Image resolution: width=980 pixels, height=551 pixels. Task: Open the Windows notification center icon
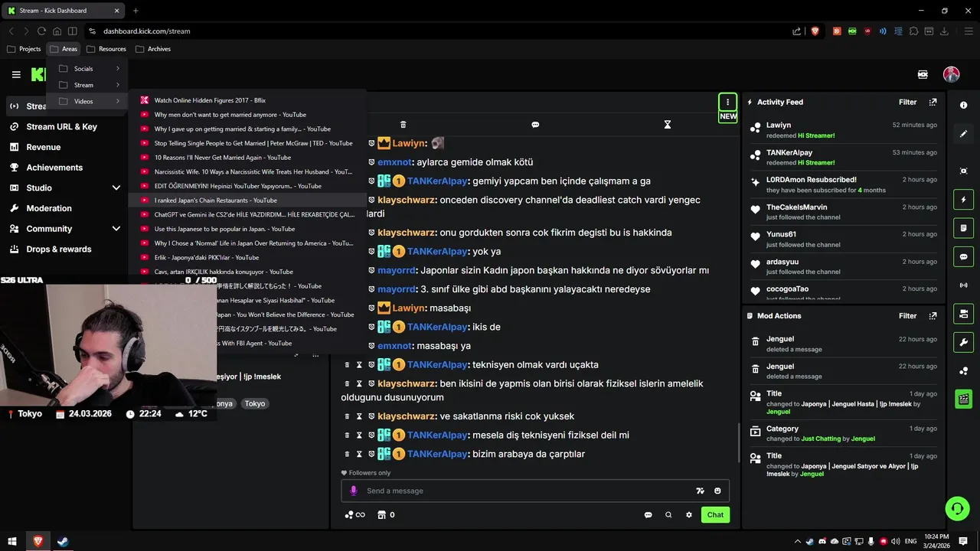click(963, 541)
